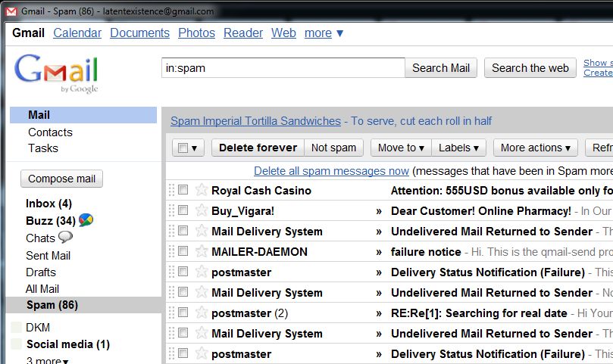Open 'failure notice' message from MAILER-DAEMON
The height and width of the screenshot is (364, 613).
[x=426, y=252]
